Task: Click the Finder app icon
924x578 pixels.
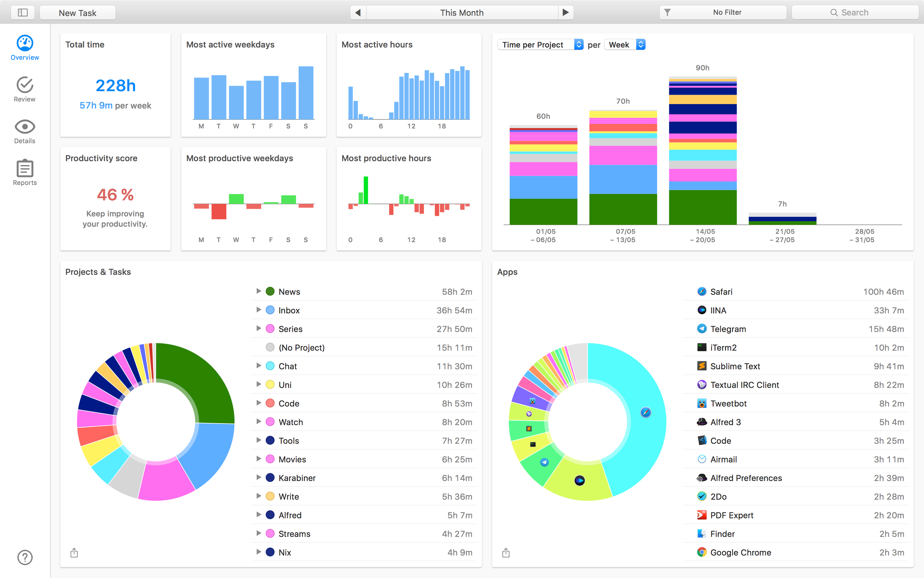Action: 702,534
